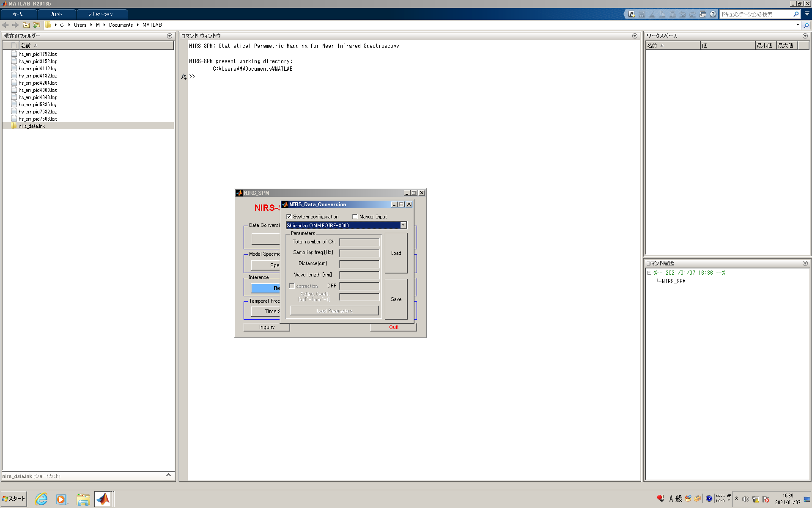The width and height of the screenshot is (812, 508).
Task: Click the browse for folder icon
Action: coord(37,25)
